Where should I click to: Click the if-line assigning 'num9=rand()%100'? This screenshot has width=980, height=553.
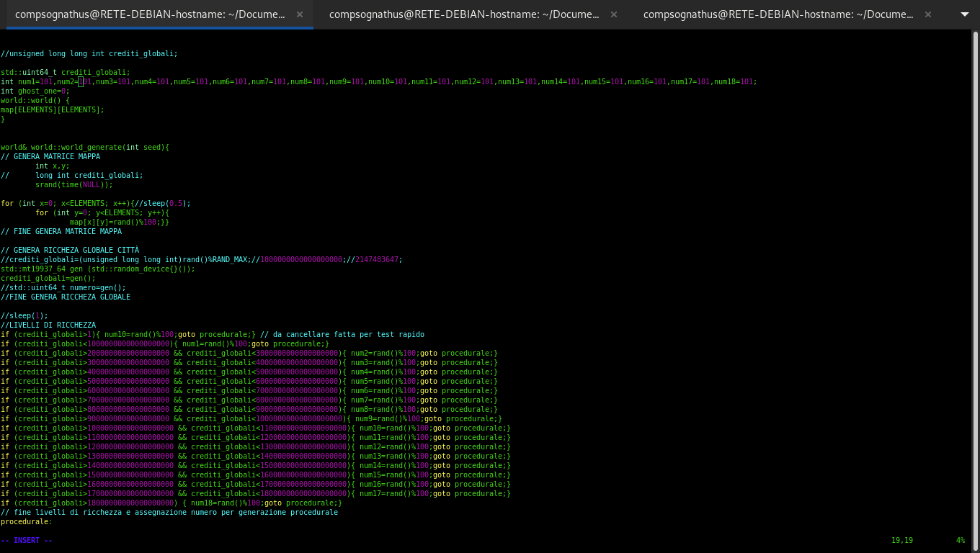coord(251,418)
